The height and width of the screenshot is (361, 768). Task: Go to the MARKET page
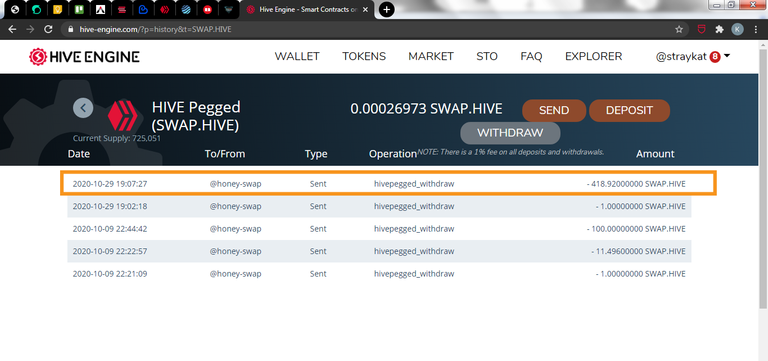[x=431, y=56]
